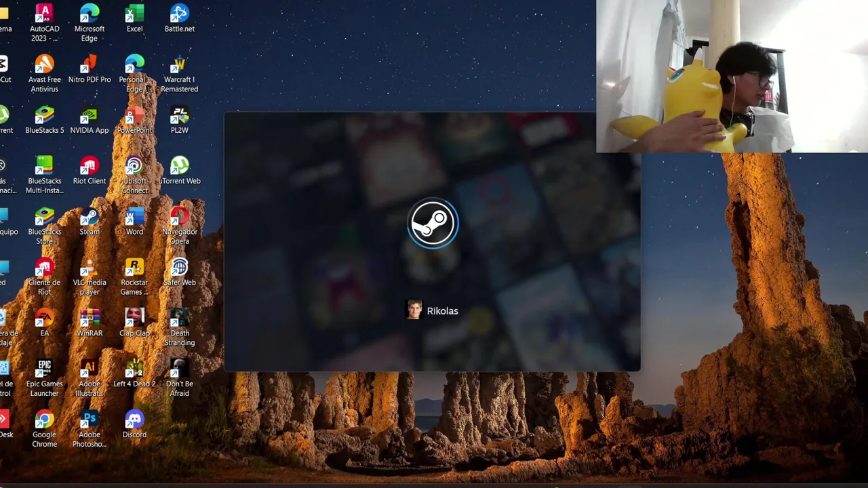Open the Excel desktop icon
The image size is (868, 488).
[134, 18]
